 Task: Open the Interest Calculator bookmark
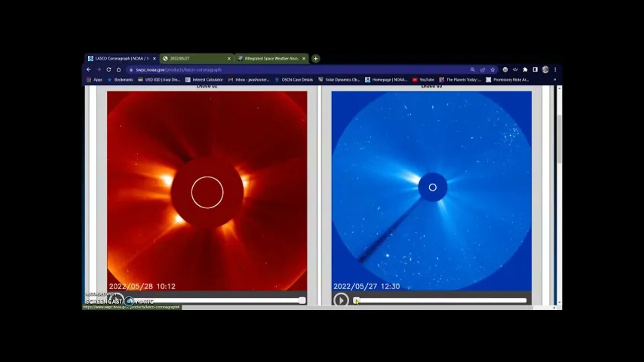[x=204, y=79]
